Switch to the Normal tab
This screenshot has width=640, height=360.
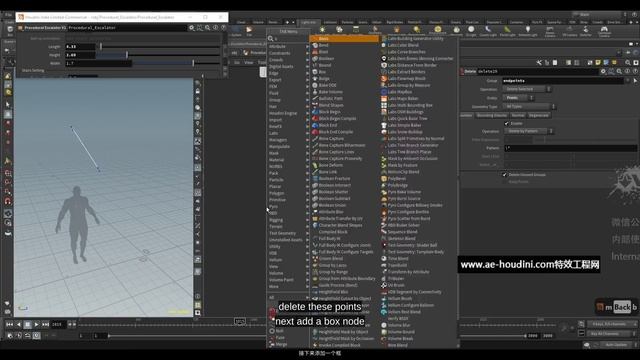click(x=518, y=116)
